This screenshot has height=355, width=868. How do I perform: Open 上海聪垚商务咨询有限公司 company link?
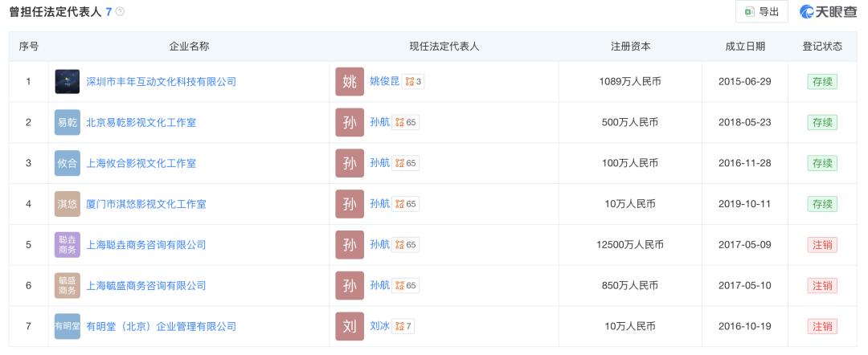pos(145,245)
